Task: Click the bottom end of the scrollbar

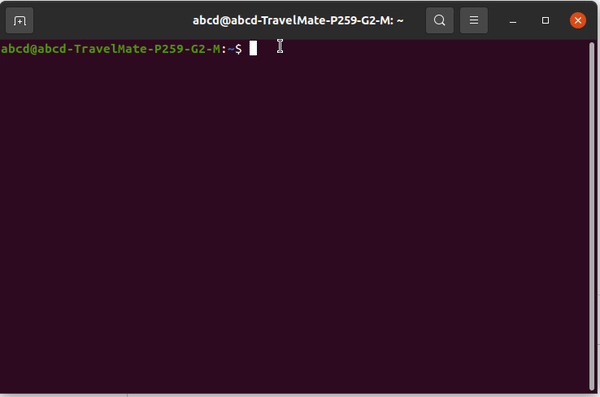Action: coord(592,387)
